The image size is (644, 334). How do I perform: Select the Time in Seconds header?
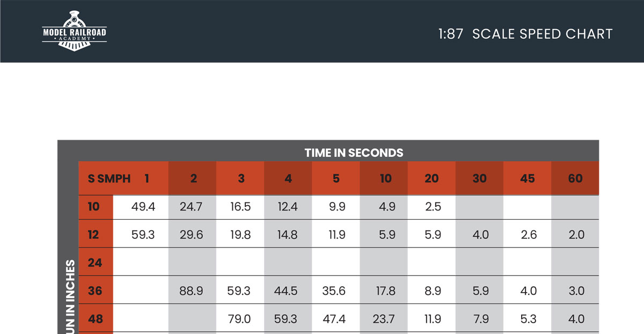pyautogui.click(x=354, y=153)
